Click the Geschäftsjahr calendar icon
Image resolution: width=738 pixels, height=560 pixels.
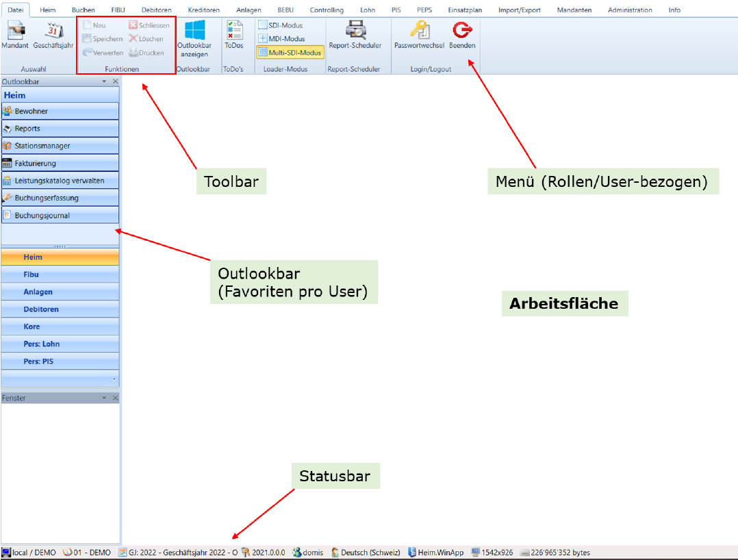coord(53,32)
